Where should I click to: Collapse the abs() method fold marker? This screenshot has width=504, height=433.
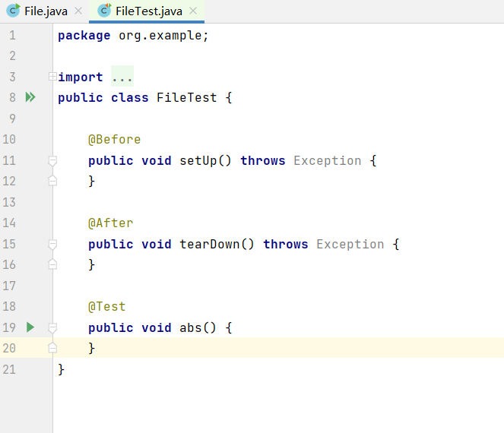click(52, 327)
